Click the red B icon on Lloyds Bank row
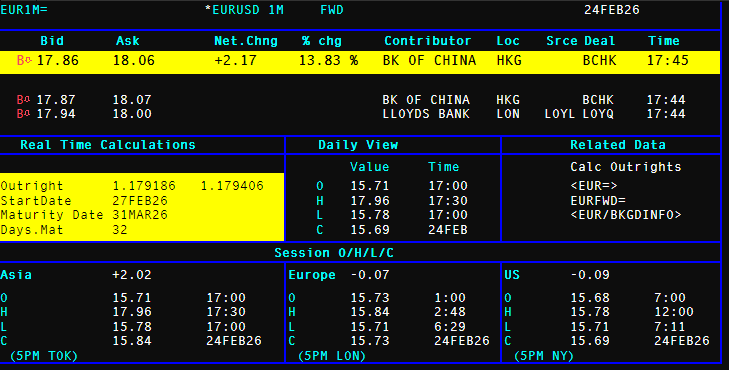This screenshot has width=729, height=370. pyautogui.click(x=23, y=114)
